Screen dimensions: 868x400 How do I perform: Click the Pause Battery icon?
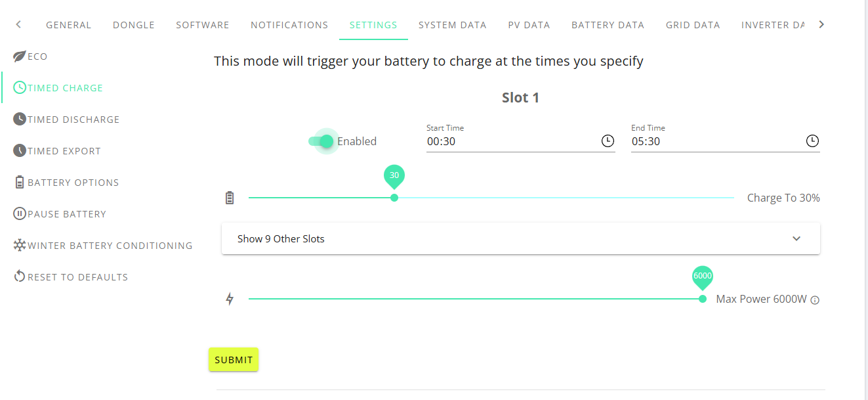point(20,214)
